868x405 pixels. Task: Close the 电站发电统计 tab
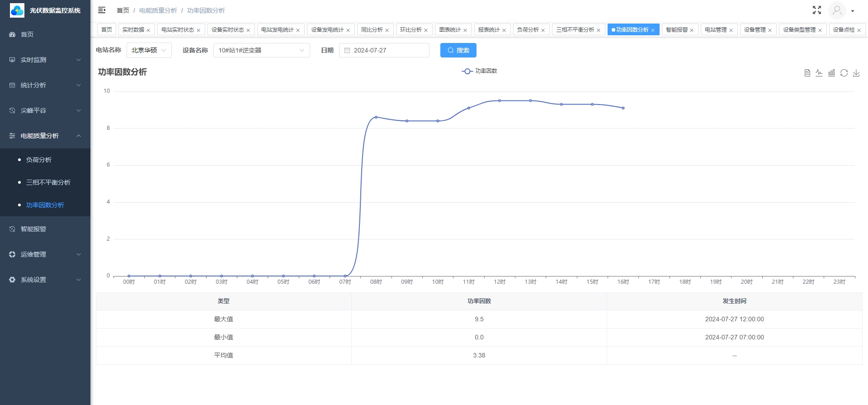click(298, 30)
